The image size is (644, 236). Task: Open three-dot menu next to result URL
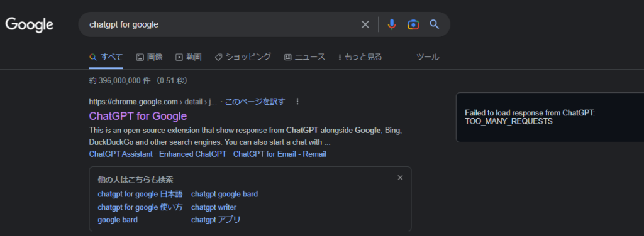297,102
